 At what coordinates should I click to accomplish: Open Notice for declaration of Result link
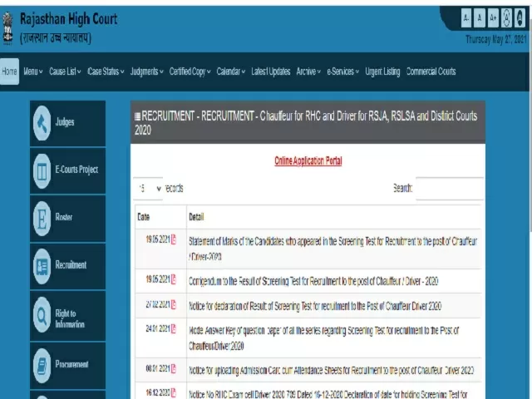point(315,306)
